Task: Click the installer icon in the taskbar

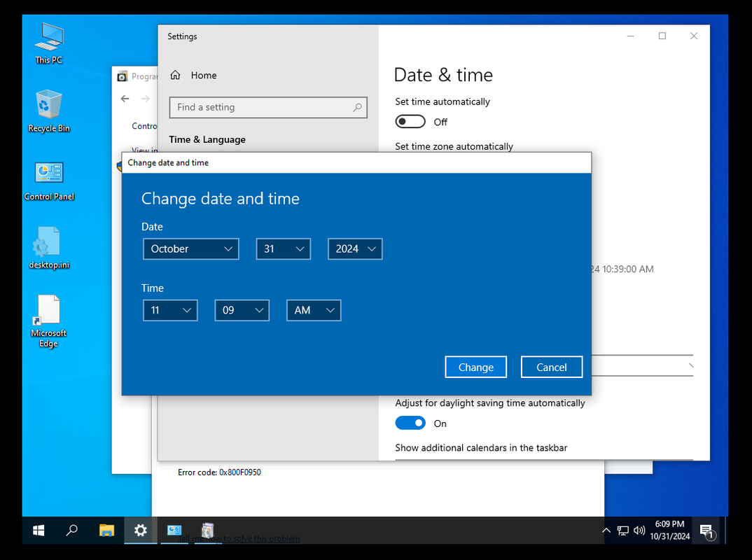Action: coord(207,531)
